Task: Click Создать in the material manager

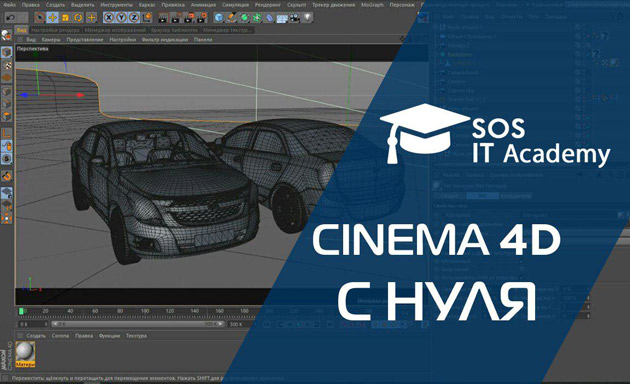Action: pyautogui.click(x=36, y=336)
